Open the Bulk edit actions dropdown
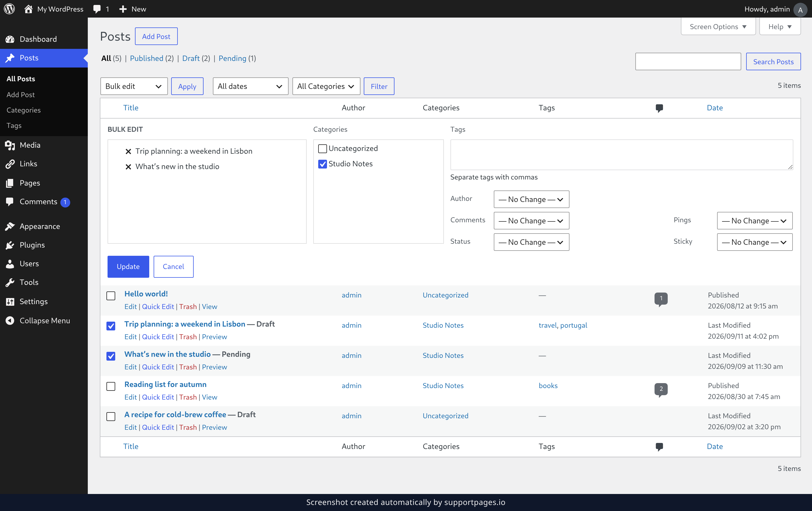 click(x=134, y=86)
